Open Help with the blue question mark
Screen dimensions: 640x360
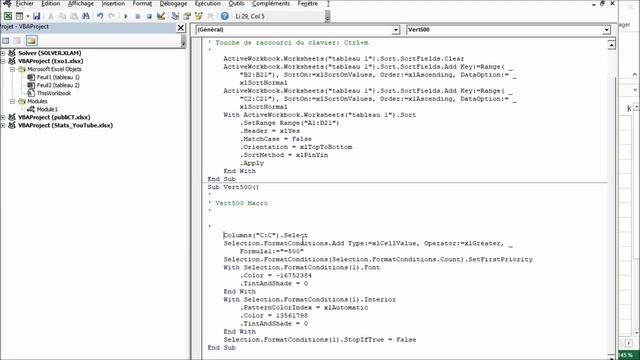[224, 16]
